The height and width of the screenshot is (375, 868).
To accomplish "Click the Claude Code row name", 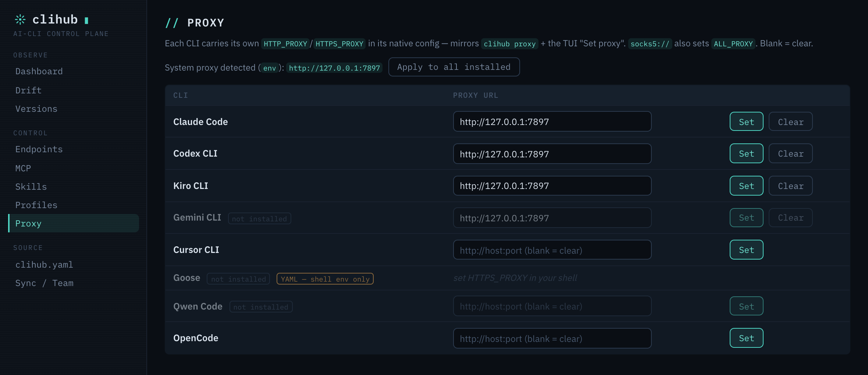I will (x=200, y=122).
